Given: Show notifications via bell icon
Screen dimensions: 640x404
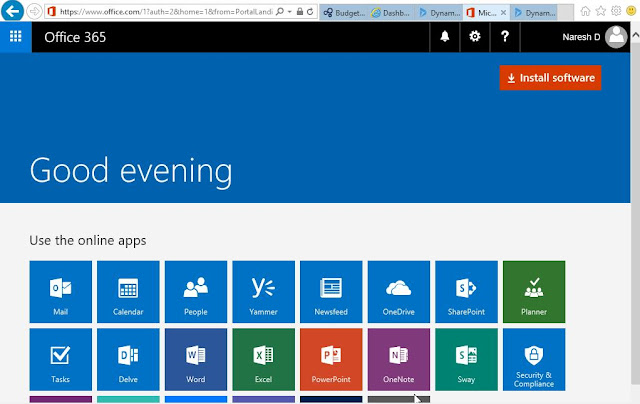Looking at the screenshot, I should pyautogui.click(x=445, y=37).
